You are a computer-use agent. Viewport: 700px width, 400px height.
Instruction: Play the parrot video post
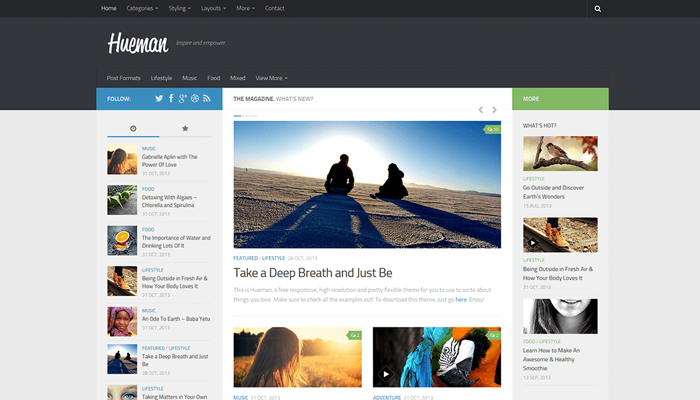click(386, 374)
